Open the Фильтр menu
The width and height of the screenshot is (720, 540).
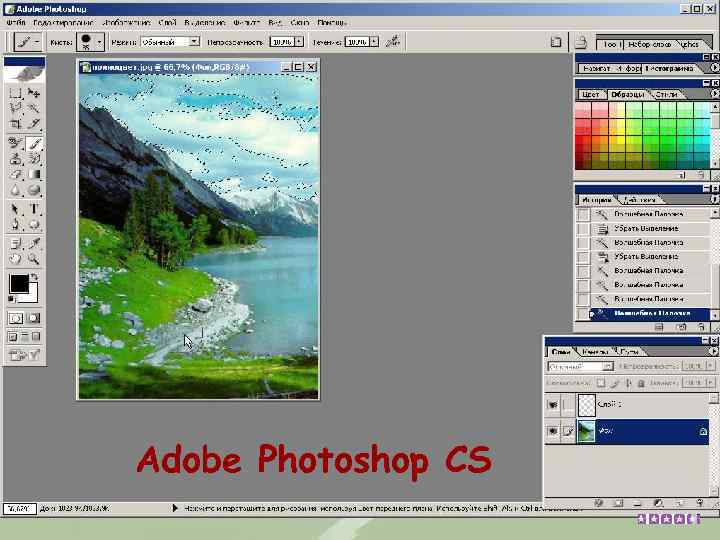click(246, 22)
